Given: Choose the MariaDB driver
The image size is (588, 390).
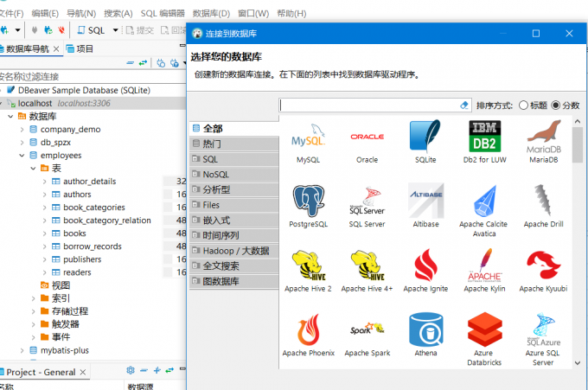Looking at the screenshot, I should coord(543,144).
